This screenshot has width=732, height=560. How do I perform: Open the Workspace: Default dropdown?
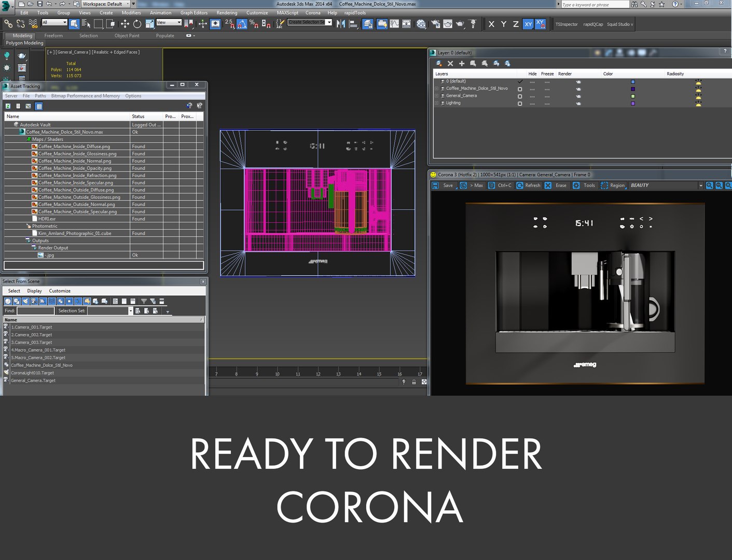pyautogui.click(x=106, y=4)
